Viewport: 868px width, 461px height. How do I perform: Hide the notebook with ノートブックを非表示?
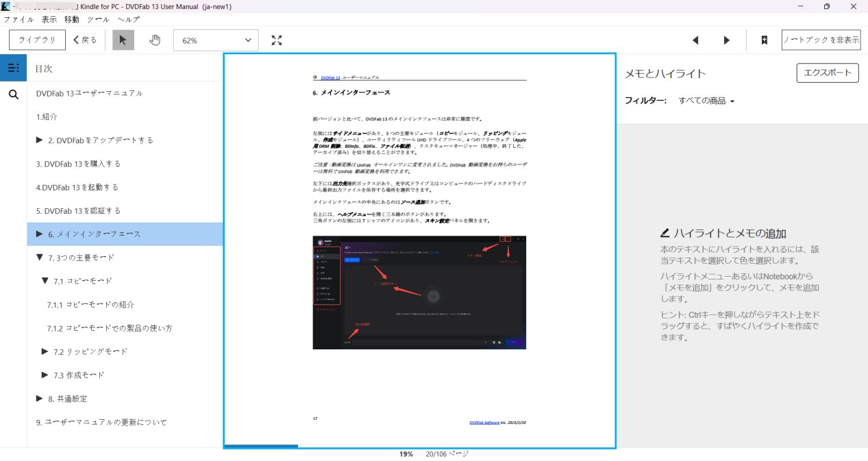(821, 40)
